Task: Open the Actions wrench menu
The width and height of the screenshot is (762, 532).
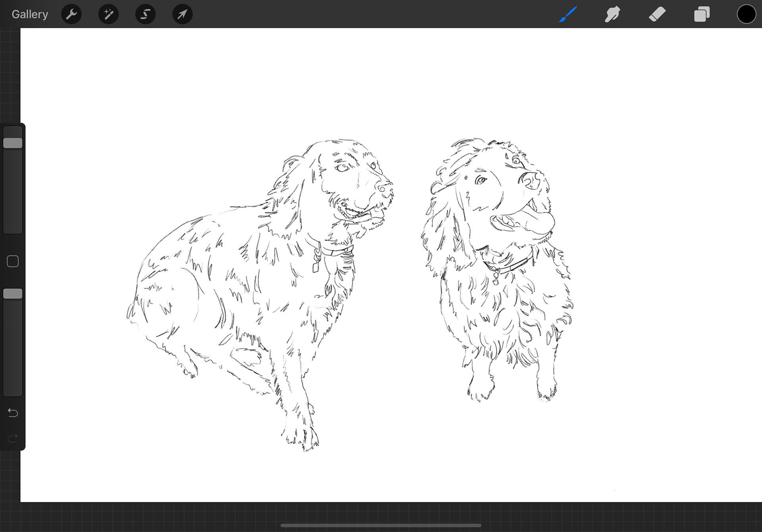Action: coord(71,14)
